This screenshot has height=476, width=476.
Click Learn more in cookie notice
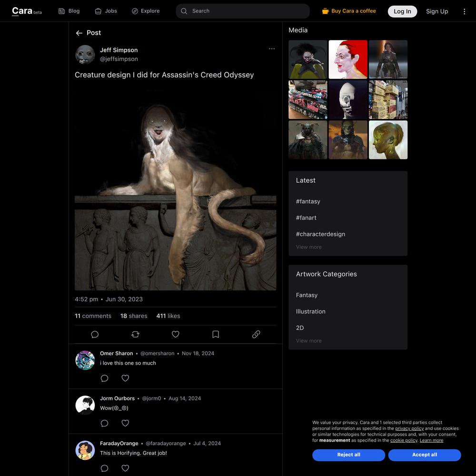point(431,440)
